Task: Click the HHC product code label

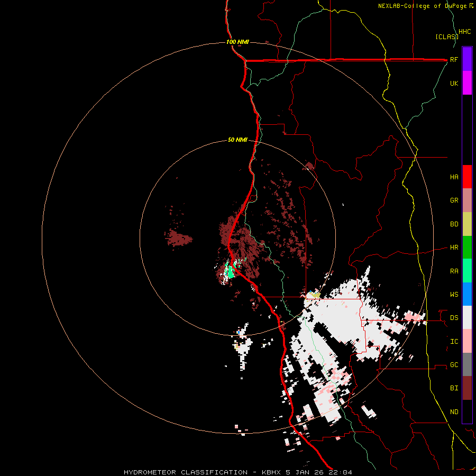Action: tap(464, 32)
